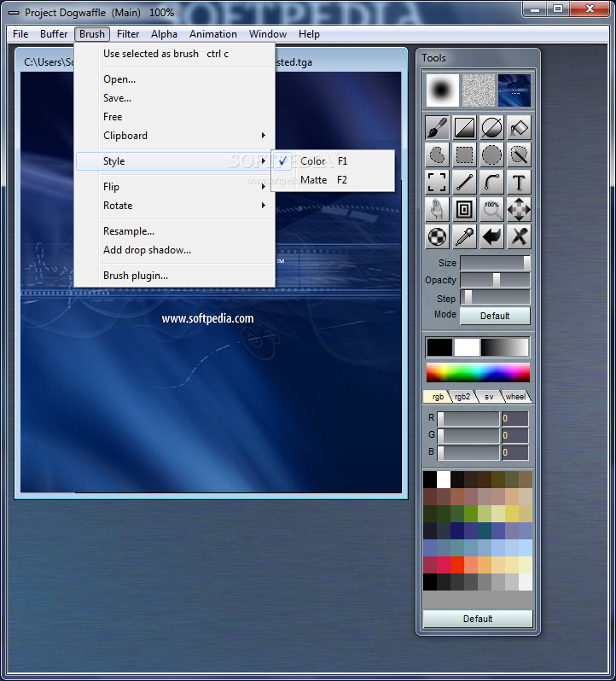Image resolution: width=616 pixels, height=681 pixels.
Task: Select the elliptical dashed selection tool
Action: pyautogui.click(x=491, y=154)
